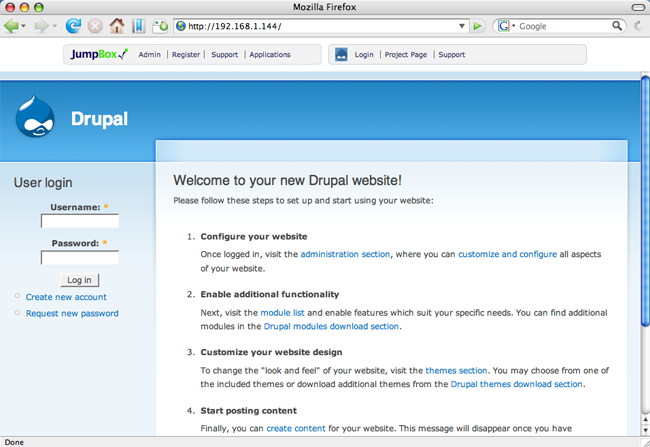Open the create content link

pyautogui.click(x=296, y=428)
